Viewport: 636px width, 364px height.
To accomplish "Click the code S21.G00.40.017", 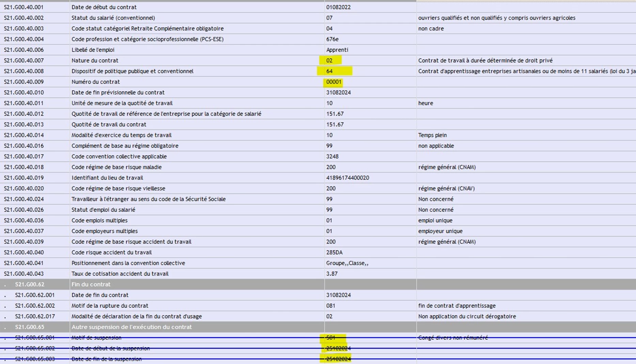I will point(24,156).
